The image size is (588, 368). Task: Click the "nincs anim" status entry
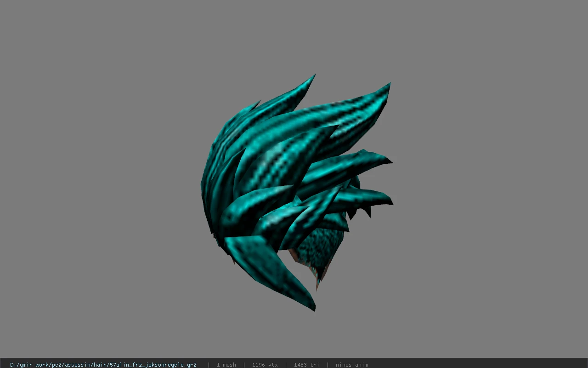[352, 365]
